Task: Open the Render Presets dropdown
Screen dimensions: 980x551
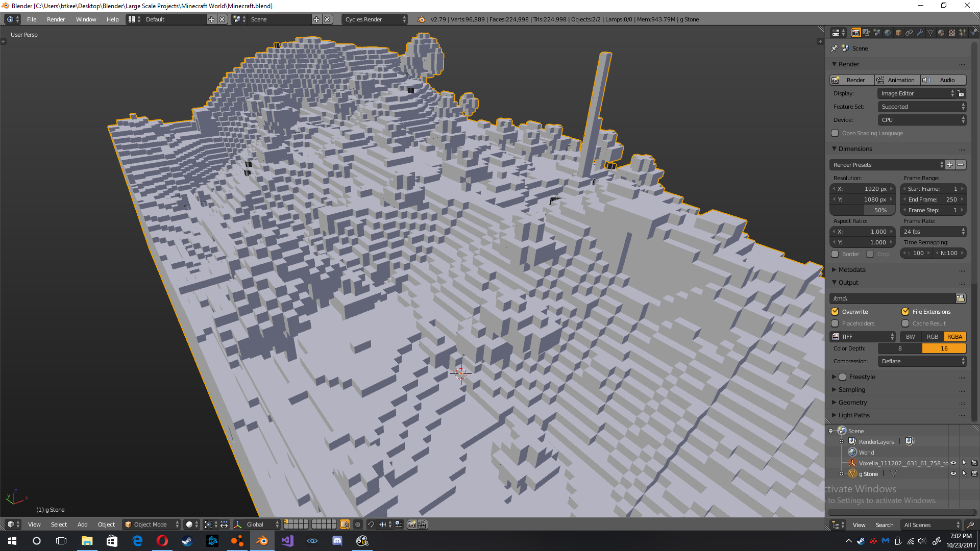Action: click(x=887, y=165)
